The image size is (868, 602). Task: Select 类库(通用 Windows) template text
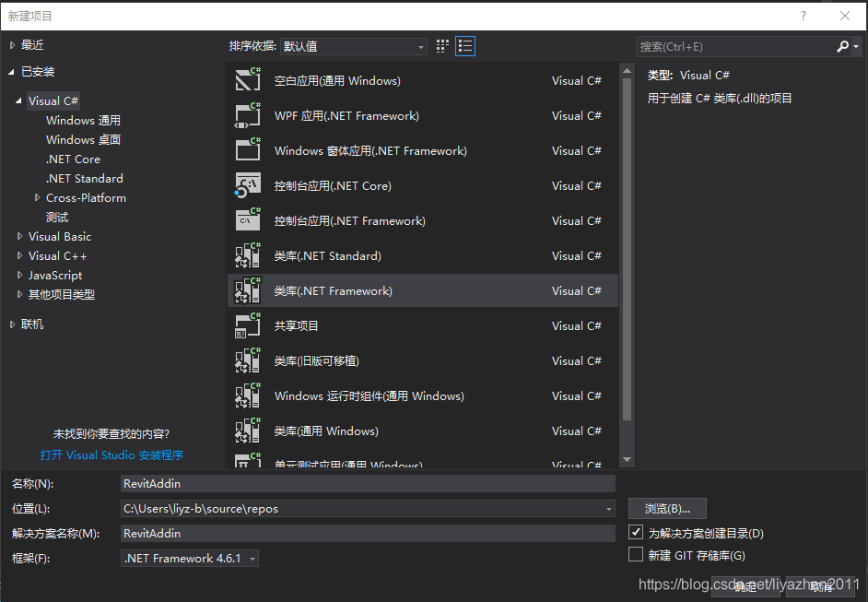click(326, 431)
